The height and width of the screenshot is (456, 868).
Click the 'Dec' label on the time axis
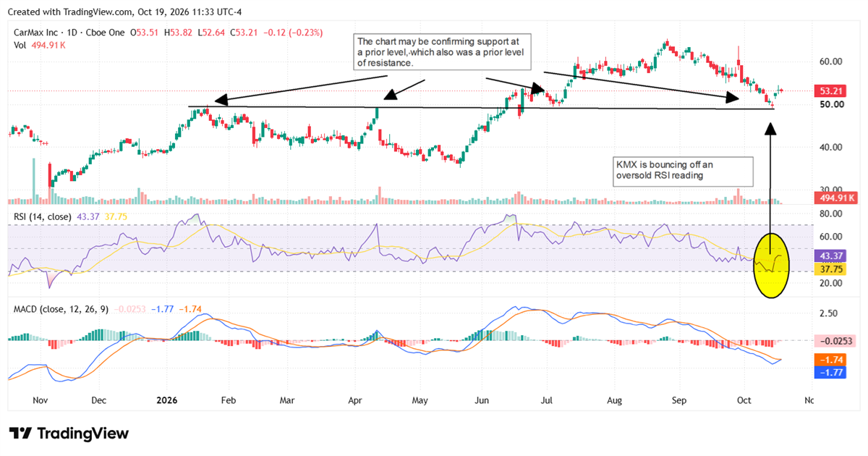98,400
